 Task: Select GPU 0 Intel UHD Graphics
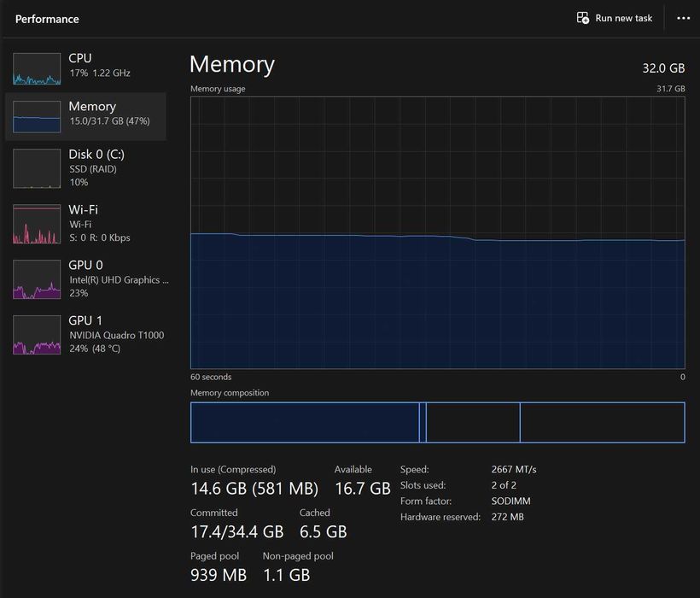click(85, 278)
